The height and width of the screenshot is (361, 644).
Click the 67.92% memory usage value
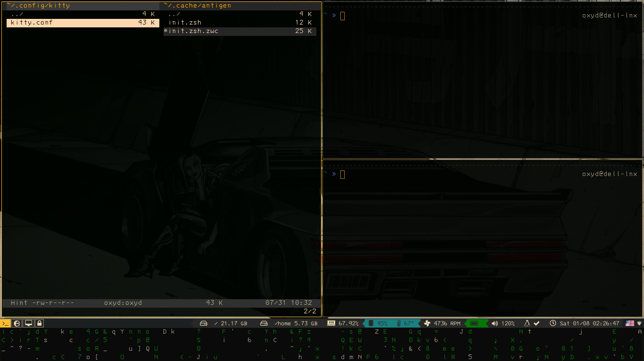349,323
